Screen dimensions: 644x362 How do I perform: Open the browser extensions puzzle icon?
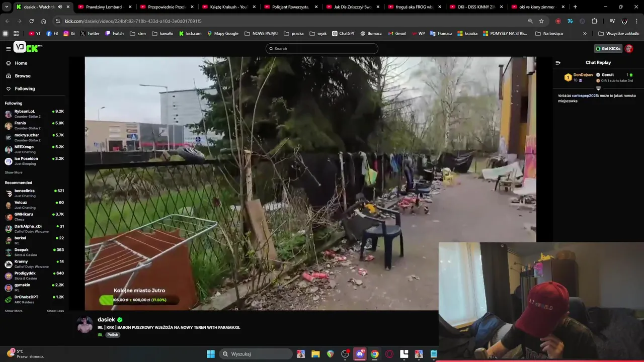(x=595, y=21)
